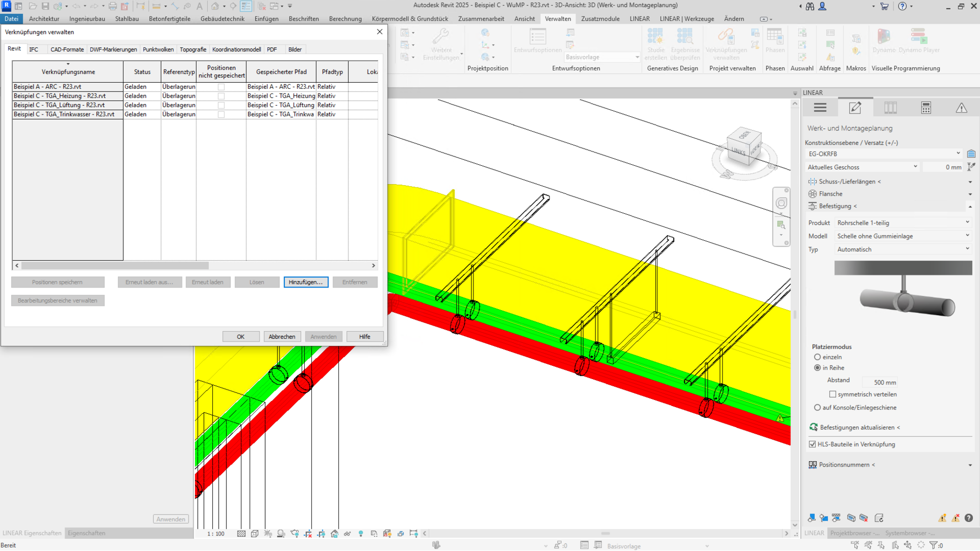This screenshot has height=551, width=980.
Task: Select the 'einzeln' placement mode
Action: coord(817,357)
